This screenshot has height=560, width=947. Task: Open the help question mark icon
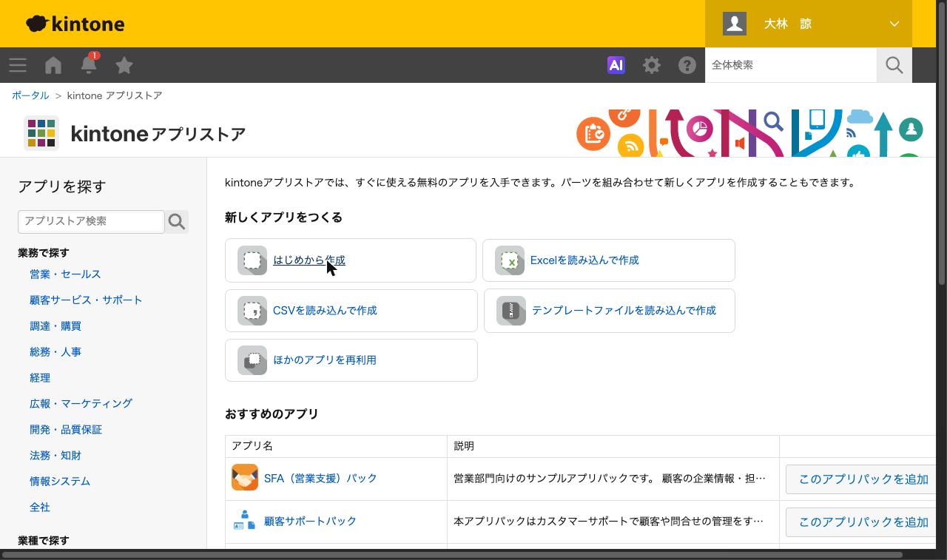point(687,65)
